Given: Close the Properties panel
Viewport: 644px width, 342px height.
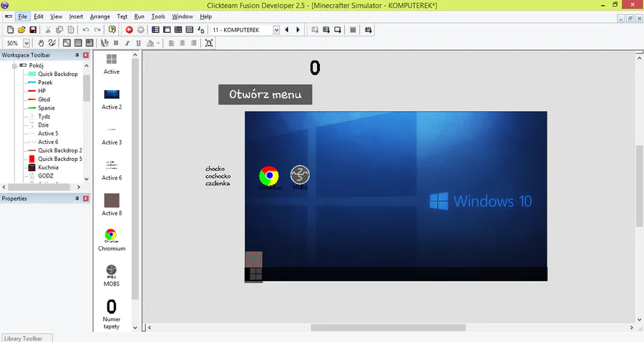Looking at the screenshot, I should tap(86, 198).
